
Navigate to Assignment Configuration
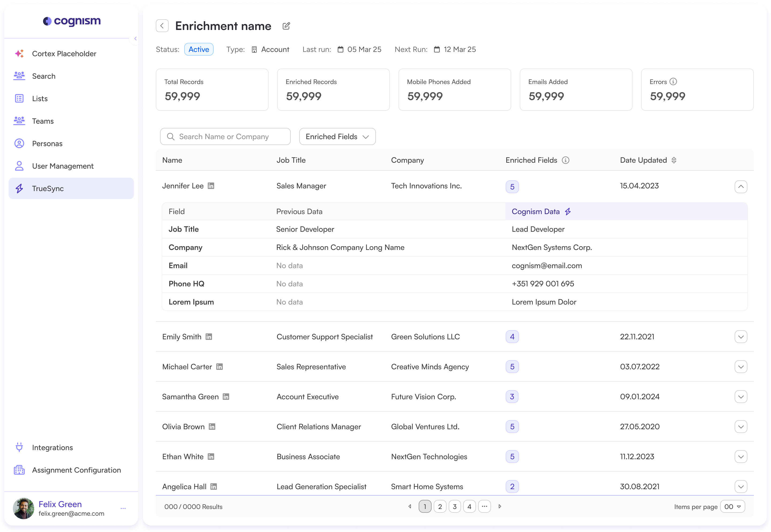pyautogui.click(x=76, y=470)
